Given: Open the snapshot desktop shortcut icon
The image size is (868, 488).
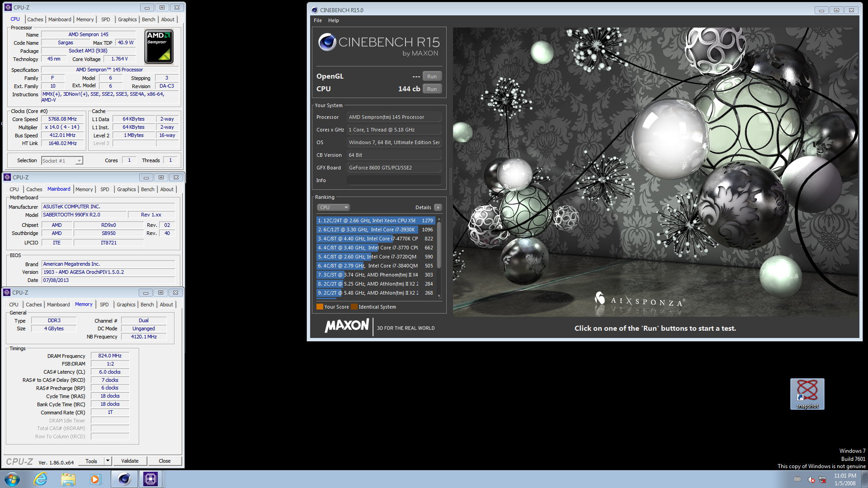Looking at the screenshot, I should [807, 394].
